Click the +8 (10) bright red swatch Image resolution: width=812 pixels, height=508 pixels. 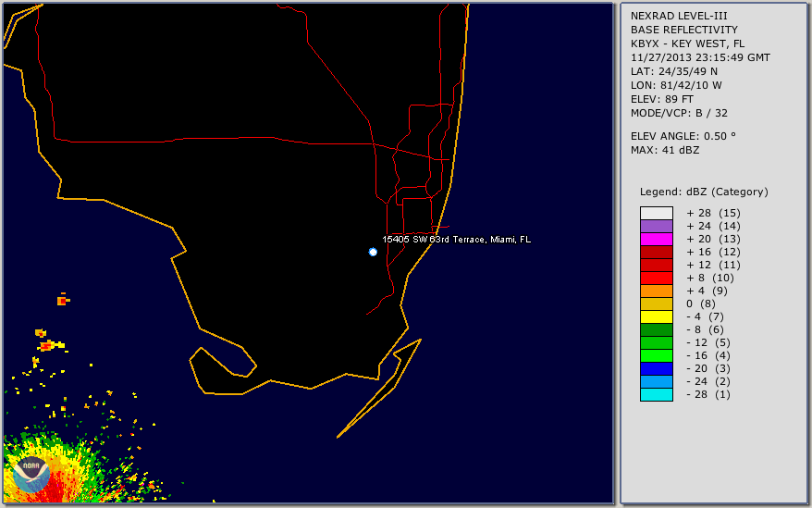(x=656, y=278)
